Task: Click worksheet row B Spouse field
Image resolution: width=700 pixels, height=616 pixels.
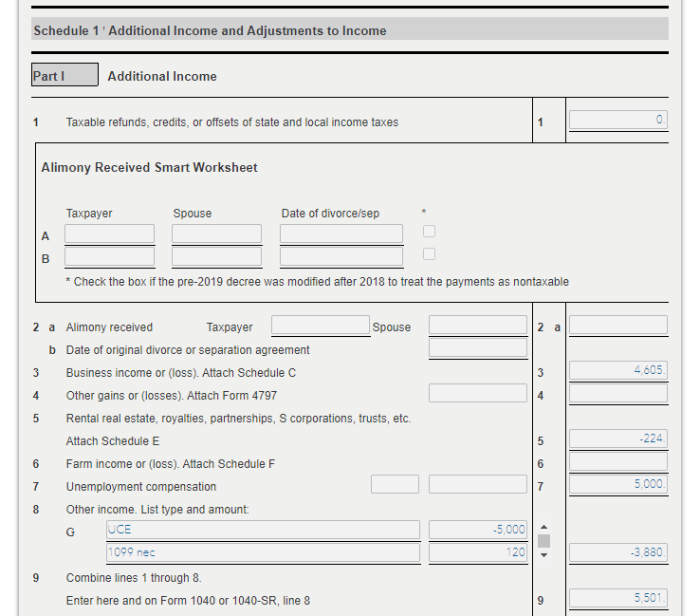Action: coord(216,256)
